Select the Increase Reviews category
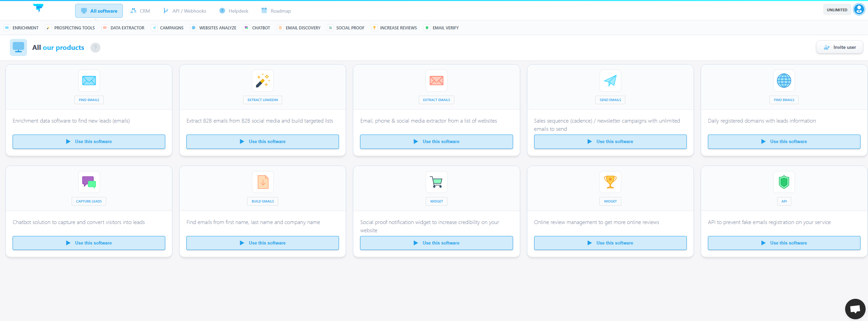This screenshot has width=868, height=321. 394,28
